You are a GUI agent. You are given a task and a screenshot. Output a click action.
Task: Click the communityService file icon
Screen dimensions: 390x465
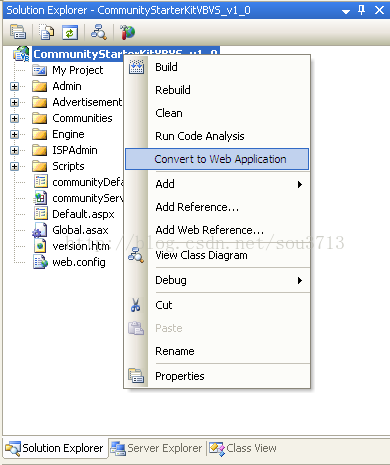point(40,198)
